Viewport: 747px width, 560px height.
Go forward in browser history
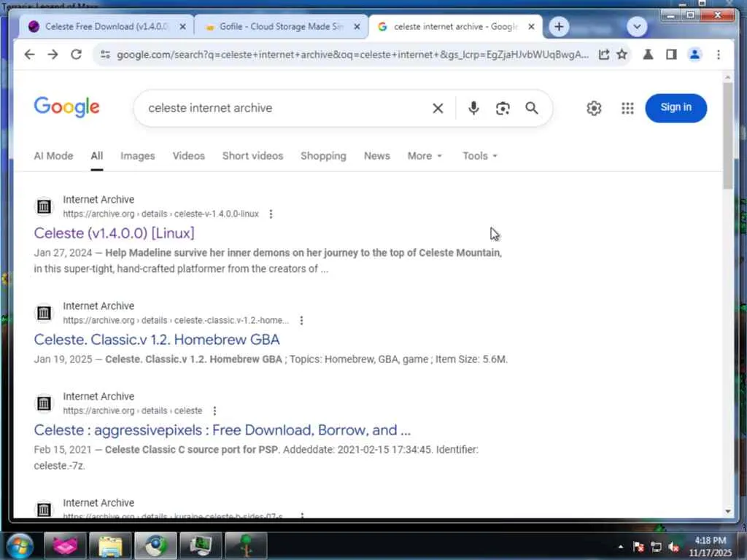(53, 55)
